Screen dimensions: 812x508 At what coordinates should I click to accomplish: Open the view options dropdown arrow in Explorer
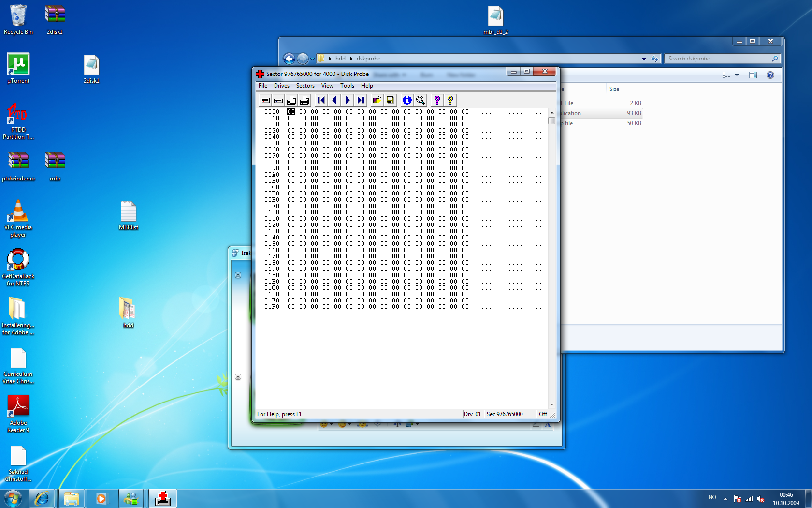(x=737, y=75)
